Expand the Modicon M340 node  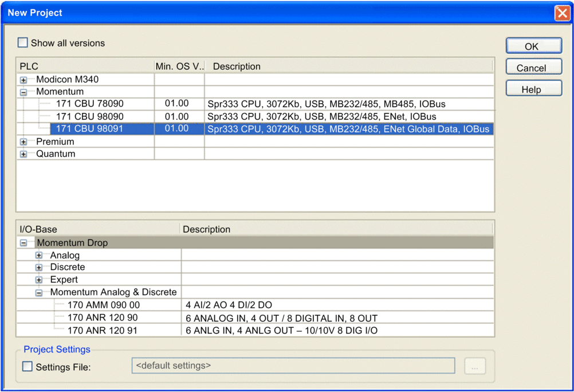(x=23, y=80)
